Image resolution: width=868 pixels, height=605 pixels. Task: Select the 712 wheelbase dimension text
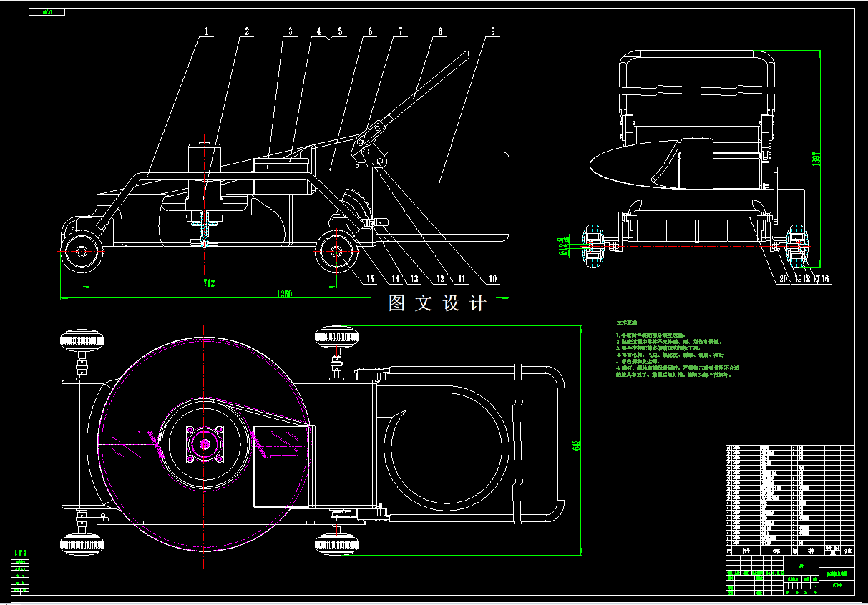pyautogui.click(x=209, y=283)
